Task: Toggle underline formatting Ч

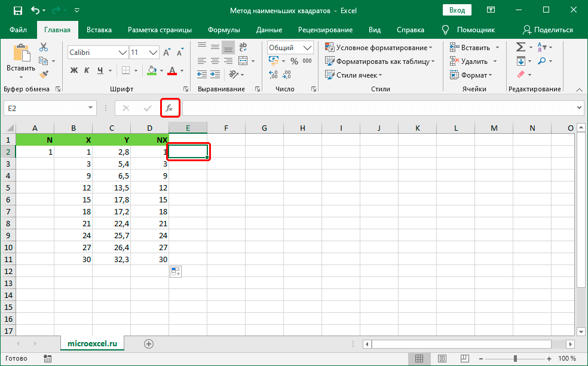Action: [100, 70]
